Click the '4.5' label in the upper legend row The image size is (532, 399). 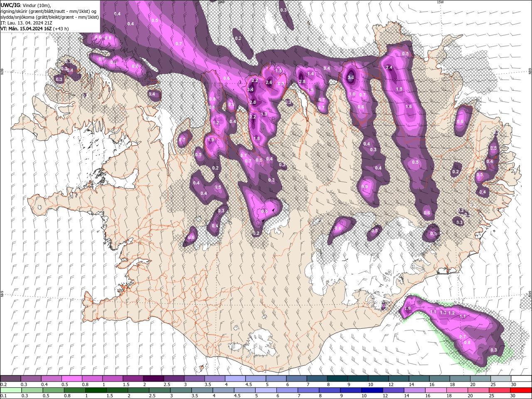[x=249, y=384]
